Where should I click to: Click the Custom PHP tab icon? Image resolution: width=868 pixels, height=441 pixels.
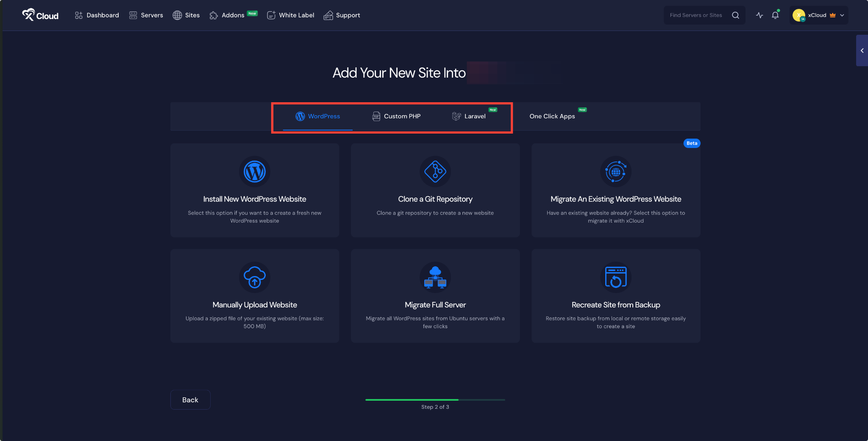coord(376,116)
